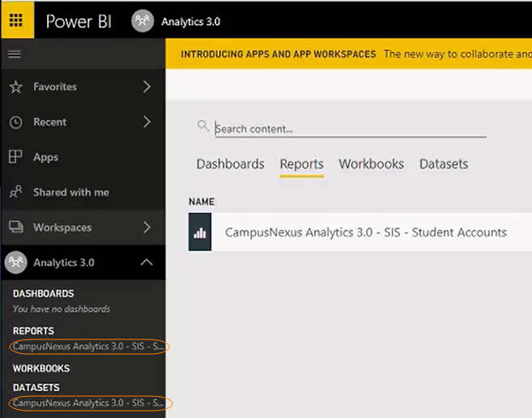The width and height of the screenshot is (532, 418).
Task: Open the Analytics 3.0 title in header
Action: click(x=190, y=21)
